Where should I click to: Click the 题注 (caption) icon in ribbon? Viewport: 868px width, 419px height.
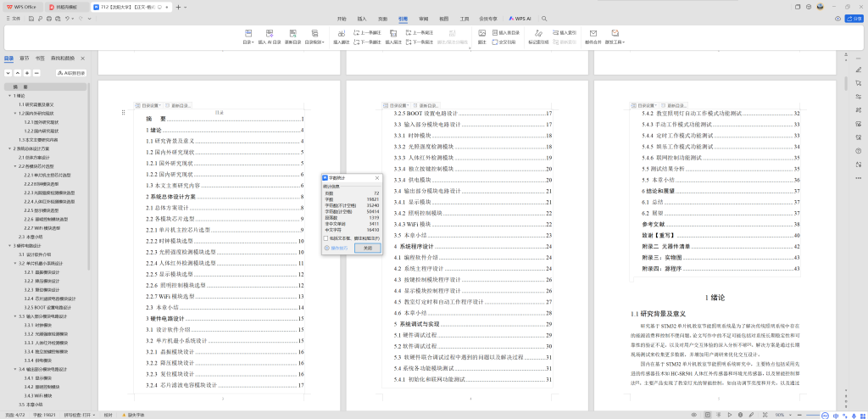tap(481, 36)
